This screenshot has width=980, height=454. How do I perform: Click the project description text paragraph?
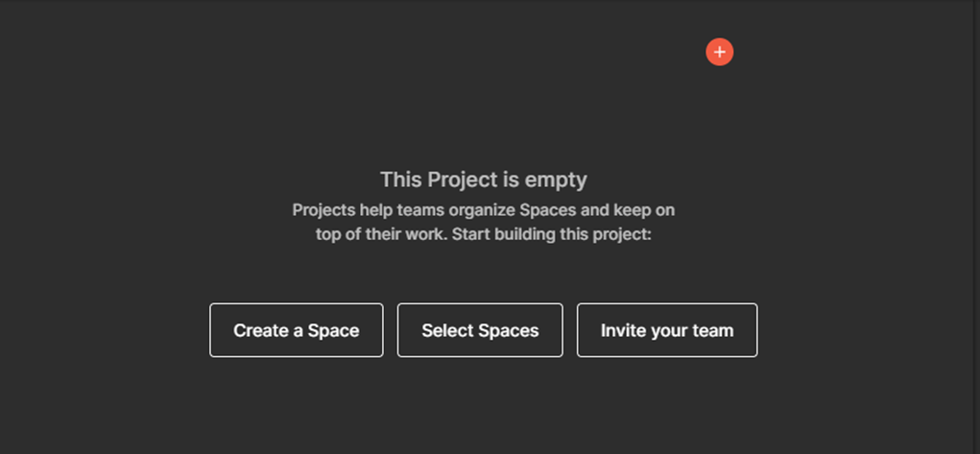pos(484,222)
